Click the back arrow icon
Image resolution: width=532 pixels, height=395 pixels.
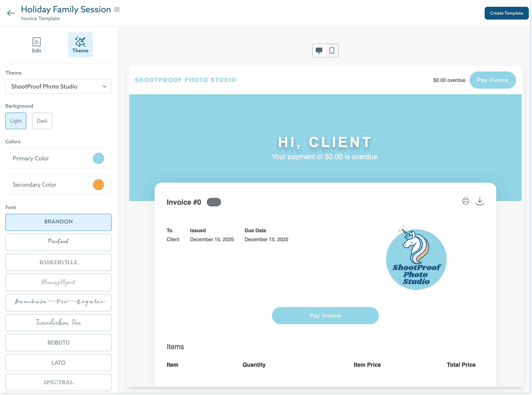pos(11,13)
